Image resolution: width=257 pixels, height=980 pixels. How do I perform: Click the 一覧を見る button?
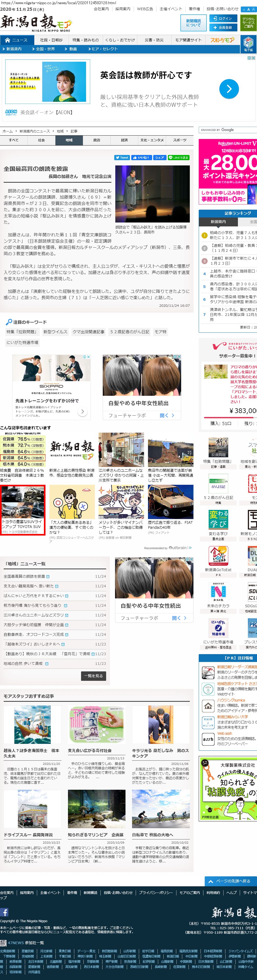click(x=94, y=676)
